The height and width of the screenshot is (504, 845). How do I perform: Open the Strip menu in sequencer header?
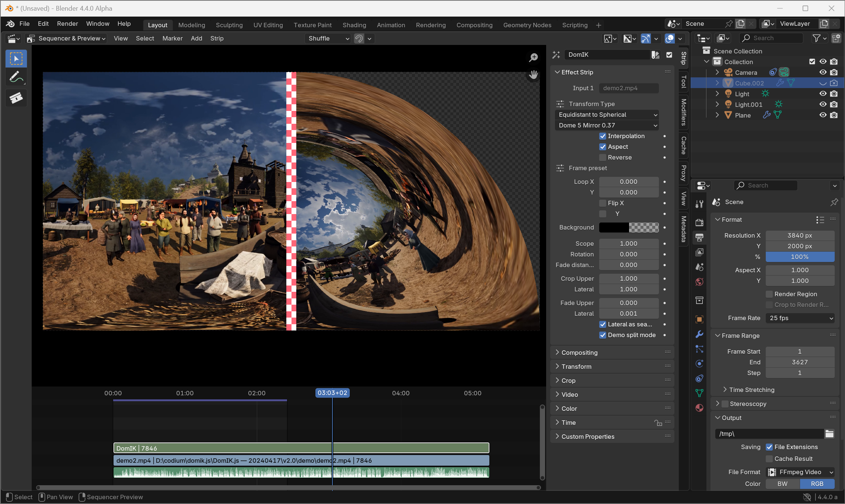(x=217, y=38)
